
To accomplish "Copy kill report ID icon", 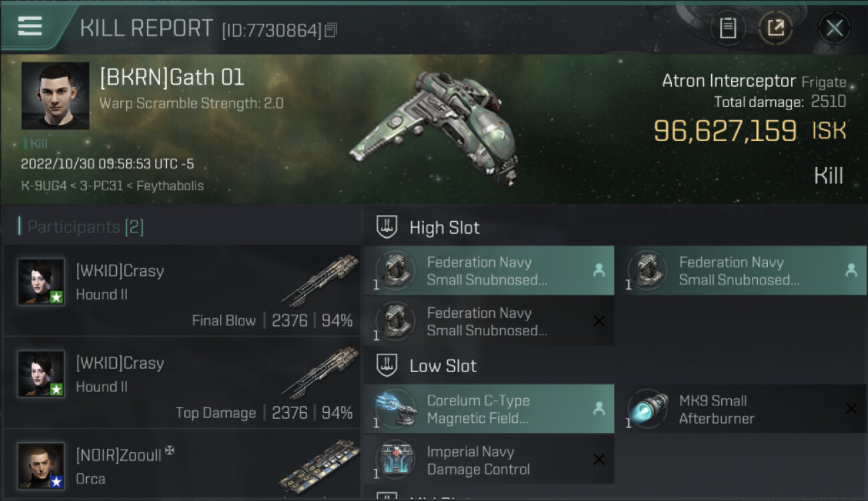I will point(331,30).
